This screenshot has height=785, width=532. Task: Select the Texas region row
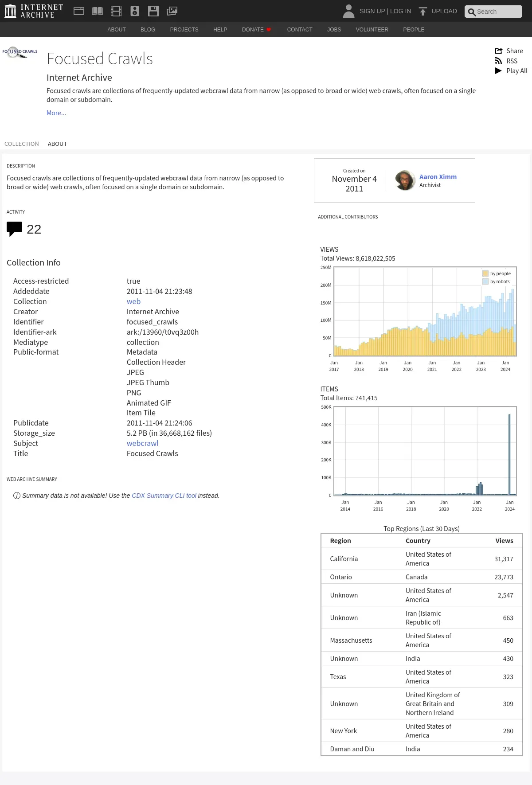422,677
